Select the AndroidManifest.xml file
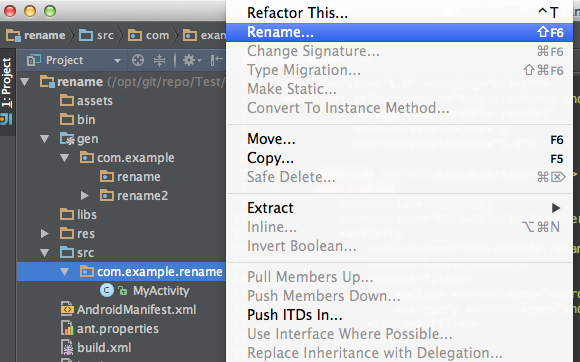 click(x=128, y=309)
